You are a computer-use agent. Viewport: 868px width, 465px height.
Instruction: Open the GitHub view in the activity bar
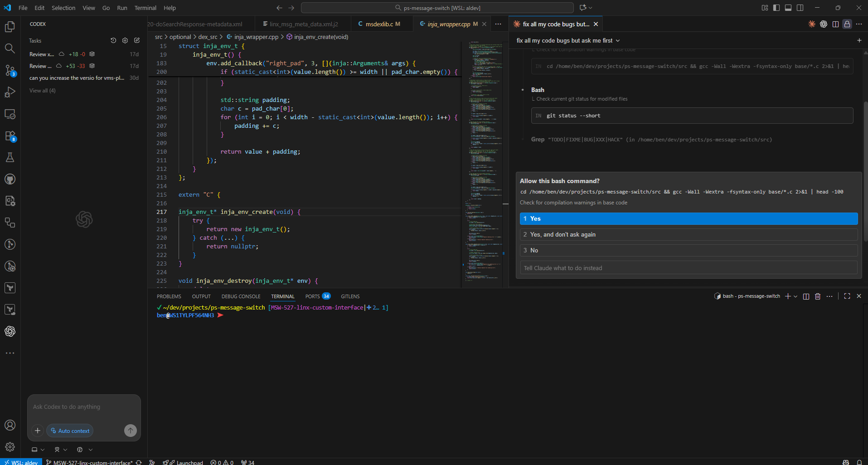pyautogui.click(x=10, y=179)
